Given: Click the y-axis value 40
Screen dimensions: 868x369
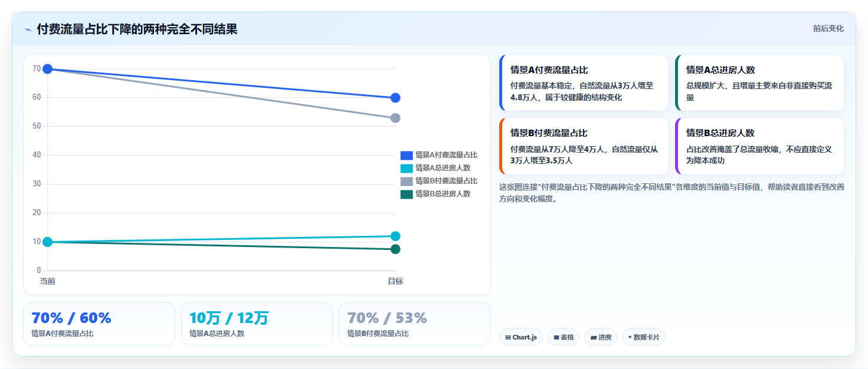Looking at the screenshot, I should tap(37, 155).
